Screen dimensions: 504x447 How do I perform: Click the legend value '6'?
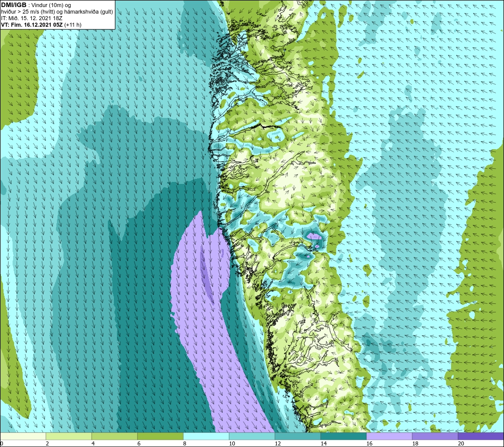pyautogui.click(x=139, y=444)
